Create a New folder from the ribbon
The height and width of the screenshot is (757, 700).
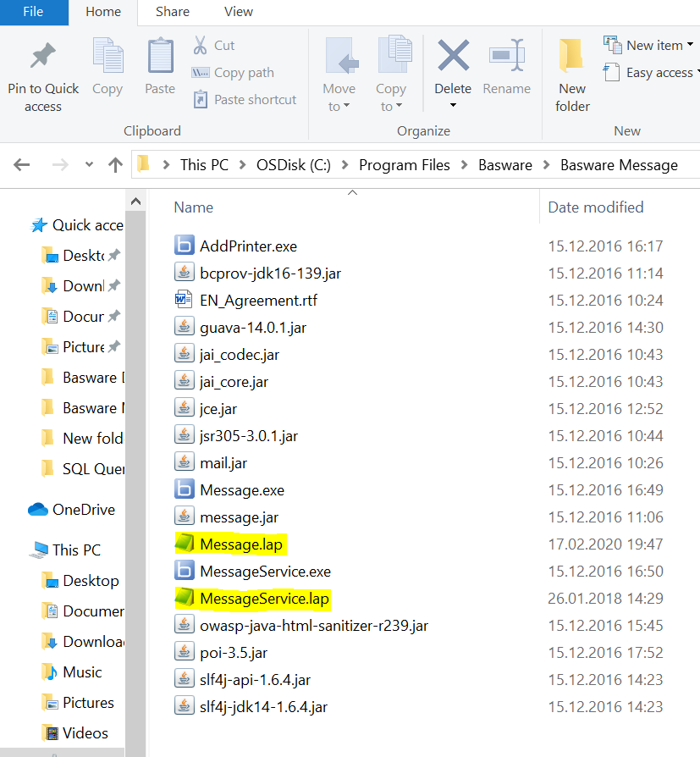point(573,75)
